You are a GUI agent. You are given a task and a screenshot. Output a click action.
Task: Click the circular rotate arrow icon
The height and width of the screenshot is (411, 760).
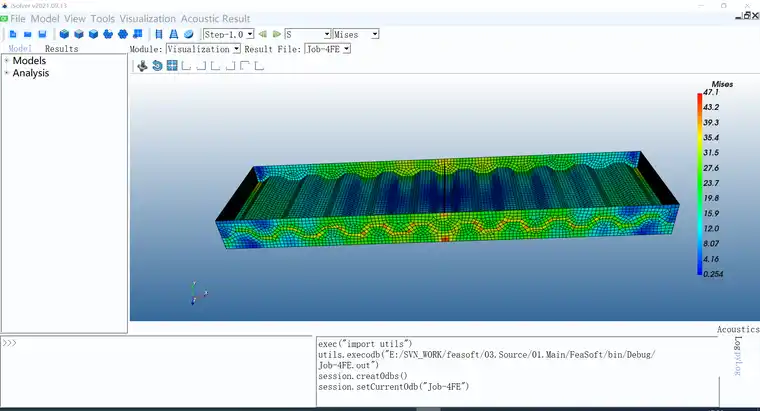pos(157,66)
